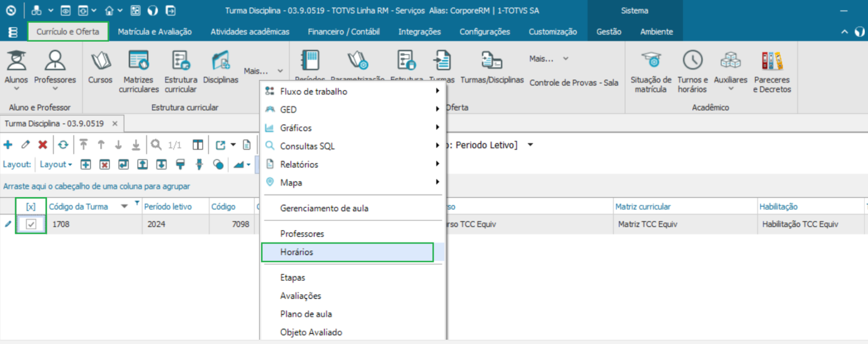Go to next record down arrow

118,145
